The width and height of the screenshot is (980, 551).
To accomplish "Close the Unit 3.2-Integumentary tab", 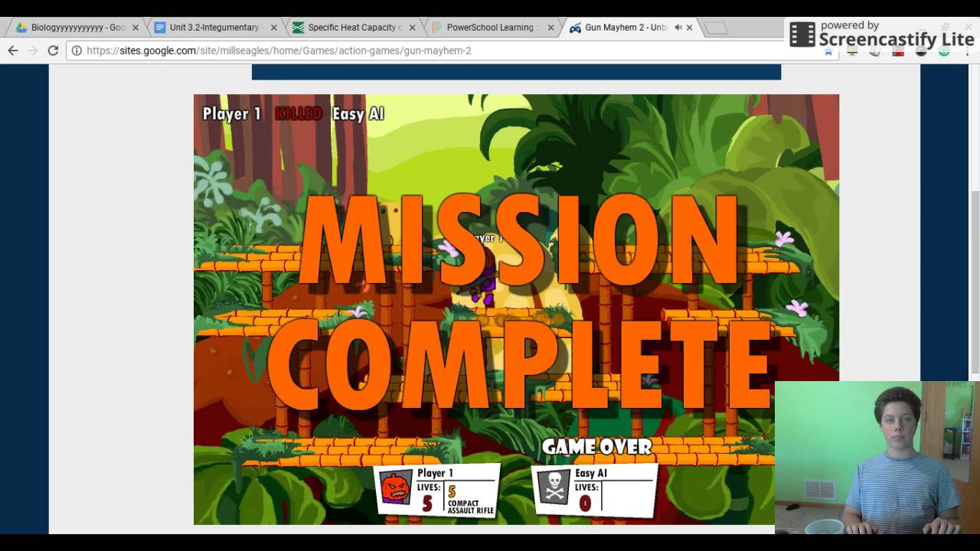I will [x=274, y=28].
